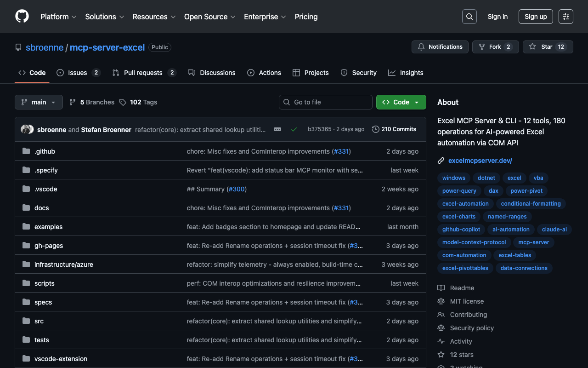Select the claude-ai topic tag

tap(554, 230)
